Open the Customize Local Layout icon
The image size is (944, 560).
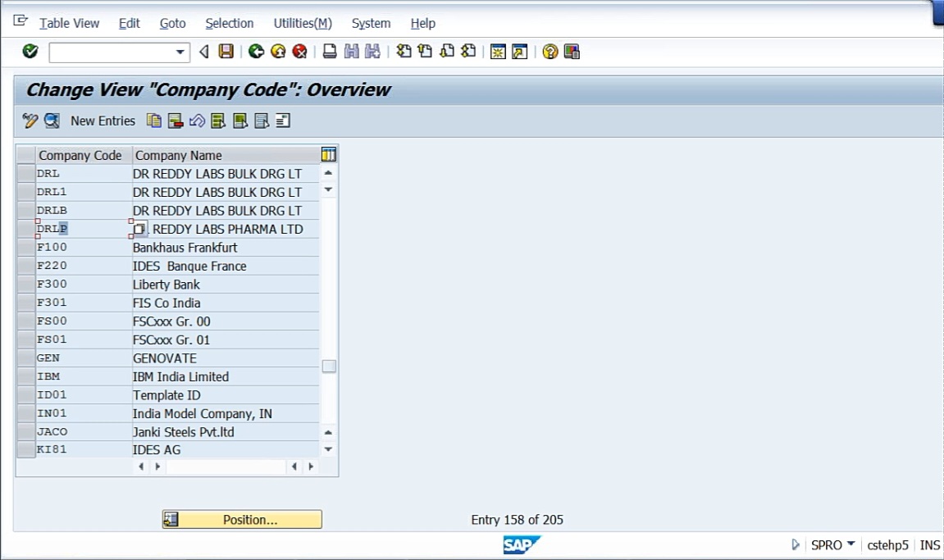pos(572,52)
